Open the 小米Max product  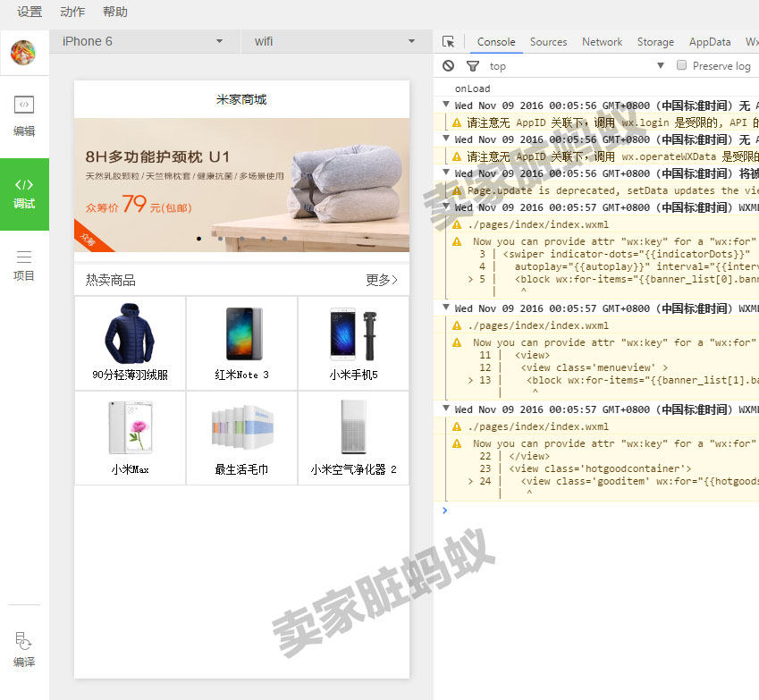tap(131, 438)
